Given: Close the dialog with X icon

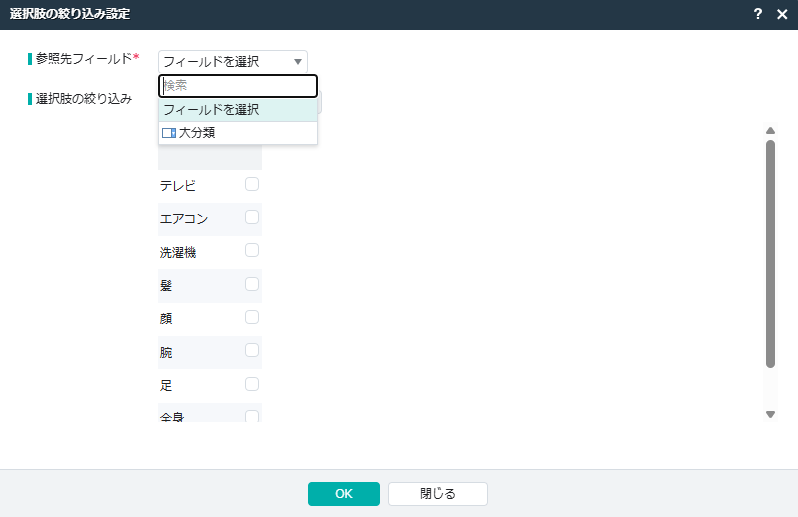Looking at the screenshot, I should pyautogui.click(x=782, y=14).
